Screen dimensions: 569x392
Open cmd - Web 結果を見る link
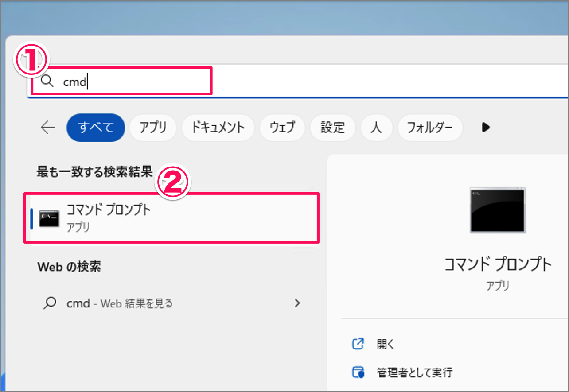coord(120,303)
